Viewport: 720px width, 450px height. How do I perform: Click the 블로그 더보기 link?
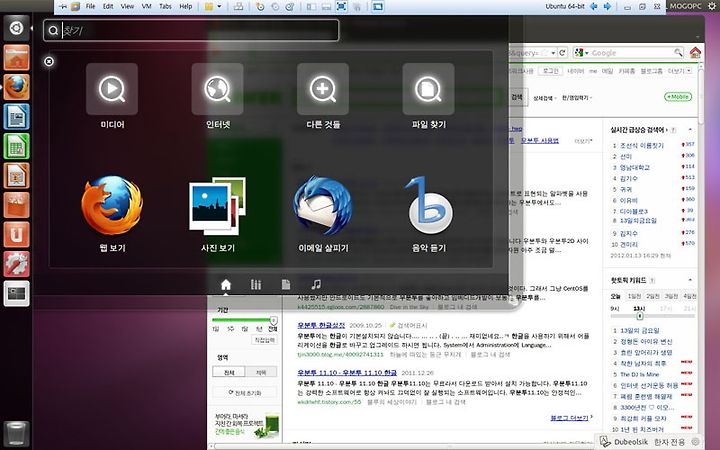pos(569,418)
